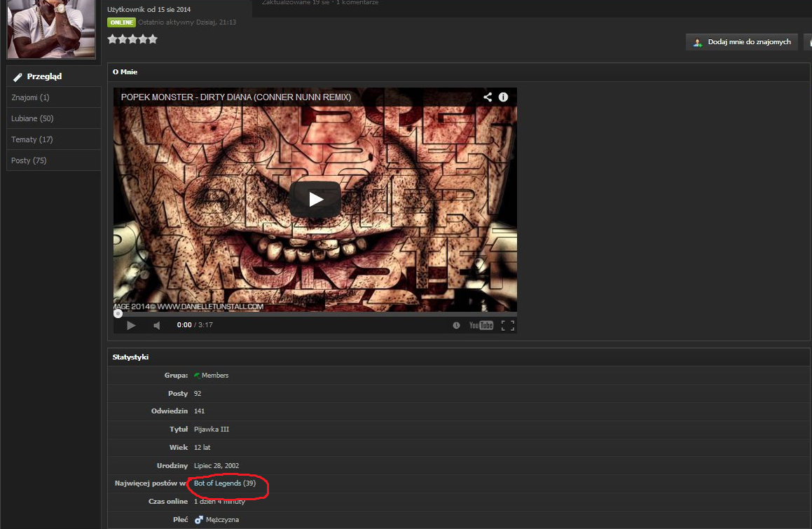This screenshot has height=529, width=812.
Task: Click the video time display 0:00 / 3:17
Action: click(x=195, y=325)
